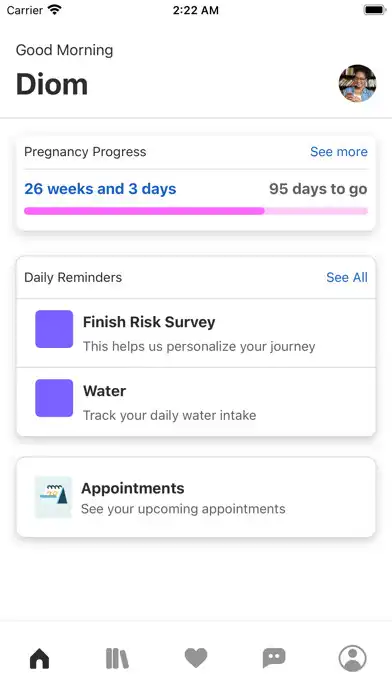The image size is (392, 696).
Task: Tap the Pregnancy Progress card title
Action: pyautogui.click(x=85, y=152)
